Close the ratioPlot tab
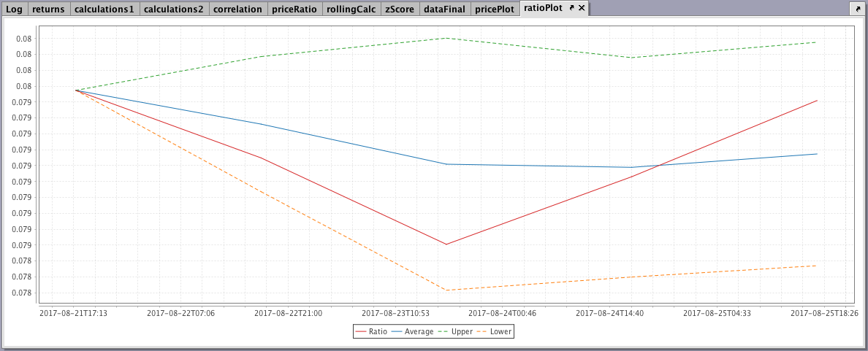Screen dimensions: 868x351 [x=582, y=8]
